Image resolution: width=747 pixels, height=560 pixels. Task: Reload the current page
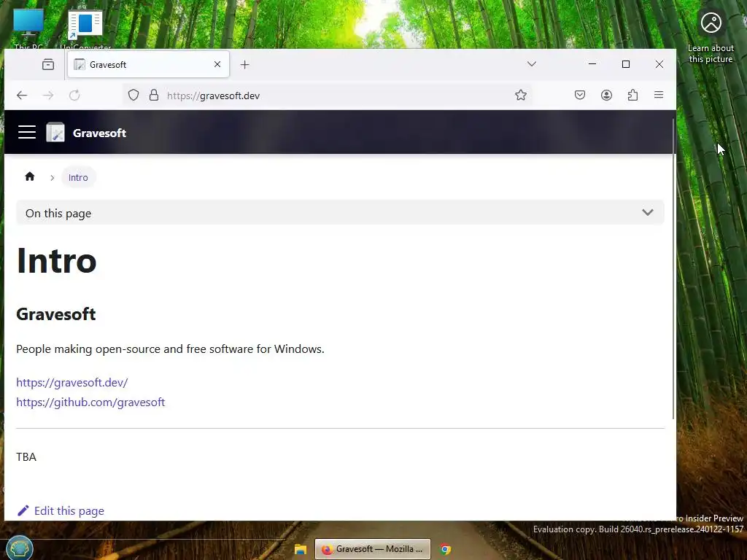[74, 96]
